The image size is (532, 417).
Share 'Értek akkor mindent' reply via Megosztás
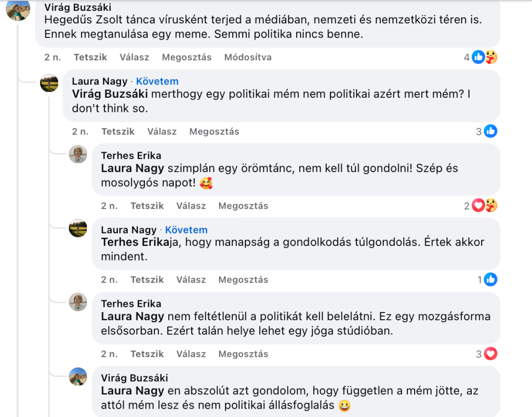[x=243, y=280]
